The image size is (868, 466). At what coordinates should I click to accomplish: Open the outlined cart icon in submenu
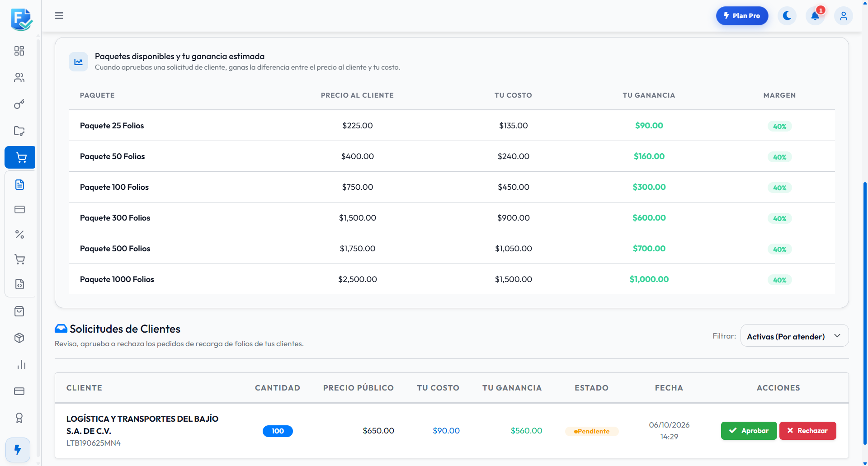tap(20, 259)
